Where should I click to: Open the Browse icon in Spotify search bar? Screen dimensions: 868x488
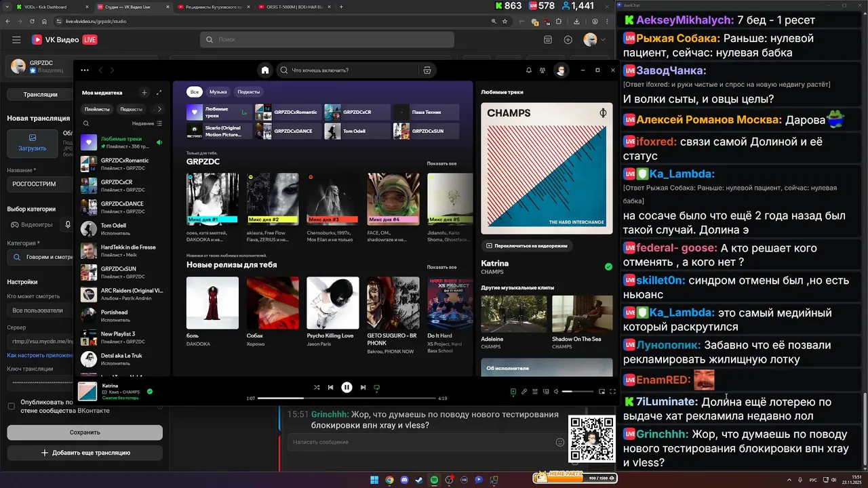(x=427, y=70)
